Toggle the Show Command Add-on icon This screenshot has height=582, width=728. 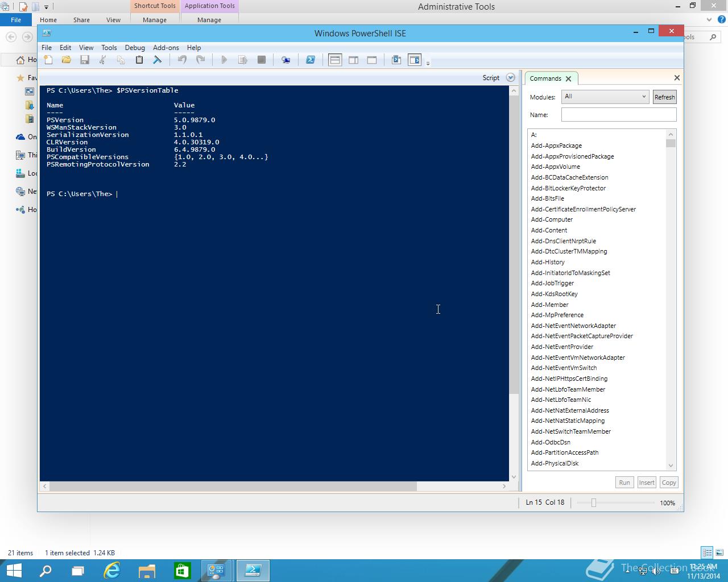click(x=415, y=60)
